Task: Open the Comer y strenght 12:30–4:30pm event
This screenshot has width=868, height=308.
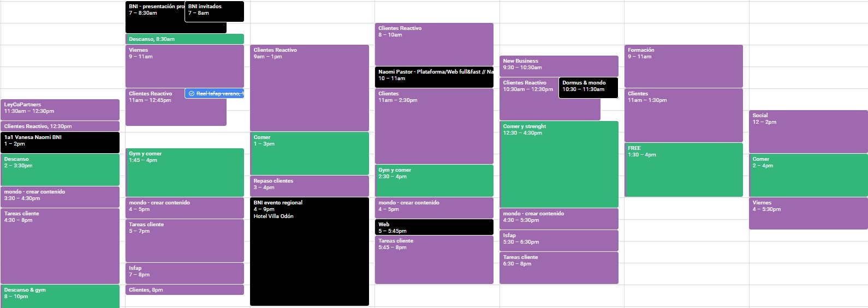Action: tap(558, 164)
